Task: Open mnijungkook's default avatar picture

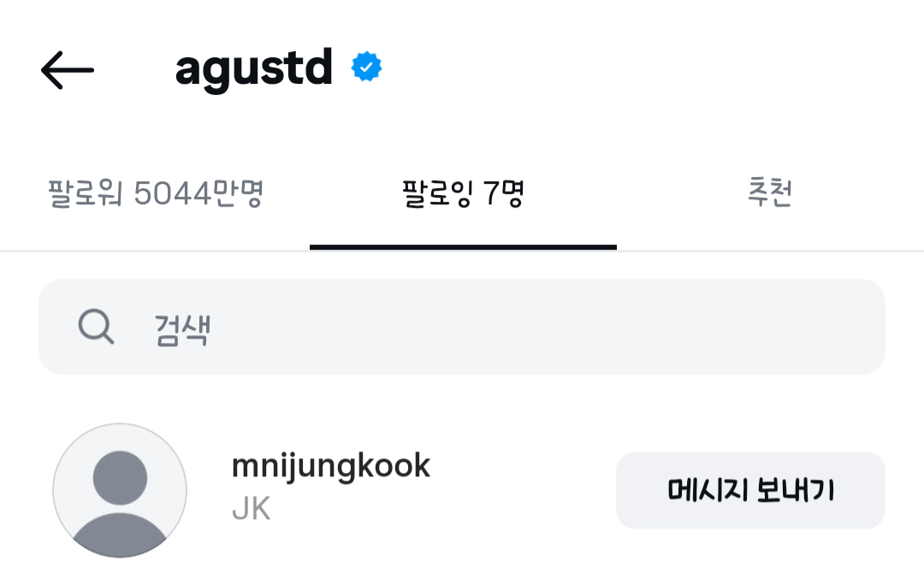Action: (120, 490)
